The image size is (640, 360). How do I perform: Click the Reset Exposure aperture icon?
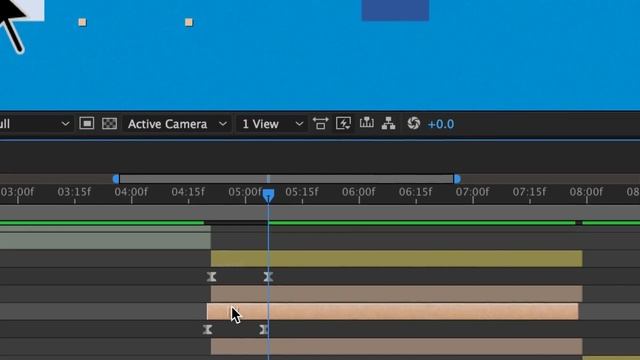413,123
